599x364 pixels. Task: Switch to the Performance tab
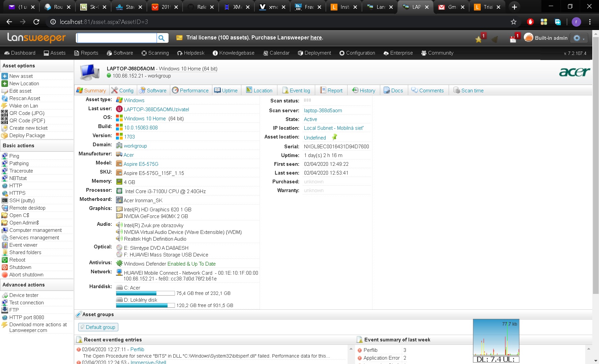pos(190,90)
